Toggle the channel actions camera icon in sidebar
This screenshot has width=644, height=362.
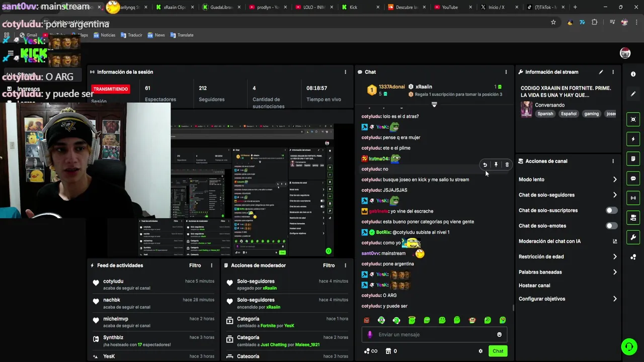633,218
